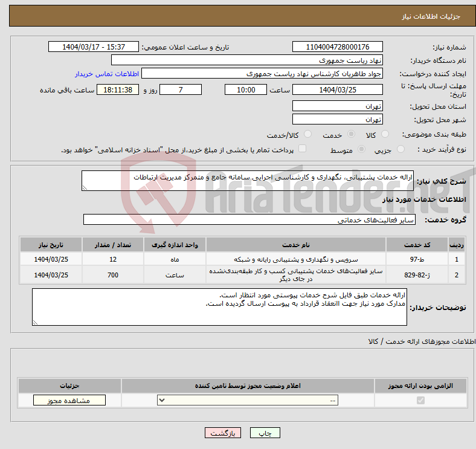Screen dimensions: 476x449
Task: Click the اطلاعات خدمات مورد نیاز heading
Action: (424, 199)
